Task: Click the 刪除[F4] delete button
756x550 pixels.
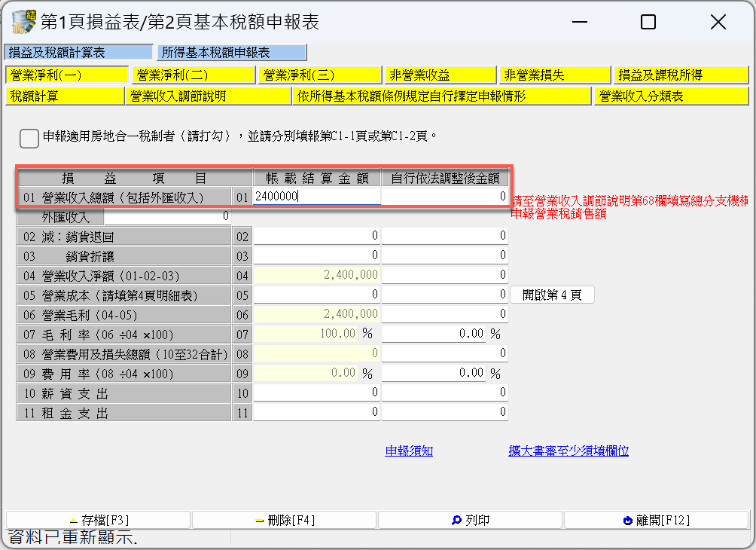Action: click(284, 521)
